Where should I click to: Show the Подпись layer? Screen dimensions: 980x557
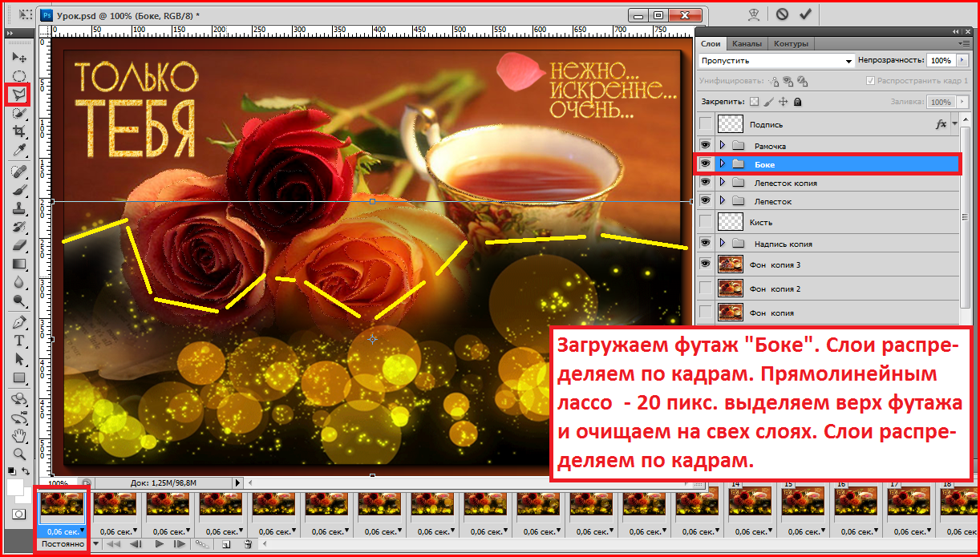[x=706, y=124]
